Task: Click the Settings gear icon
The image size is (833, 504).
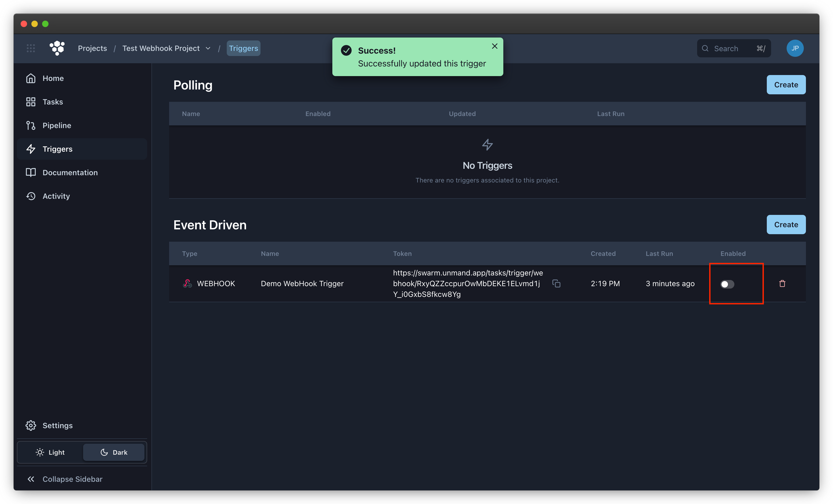Action: click(x=30, y=425)
